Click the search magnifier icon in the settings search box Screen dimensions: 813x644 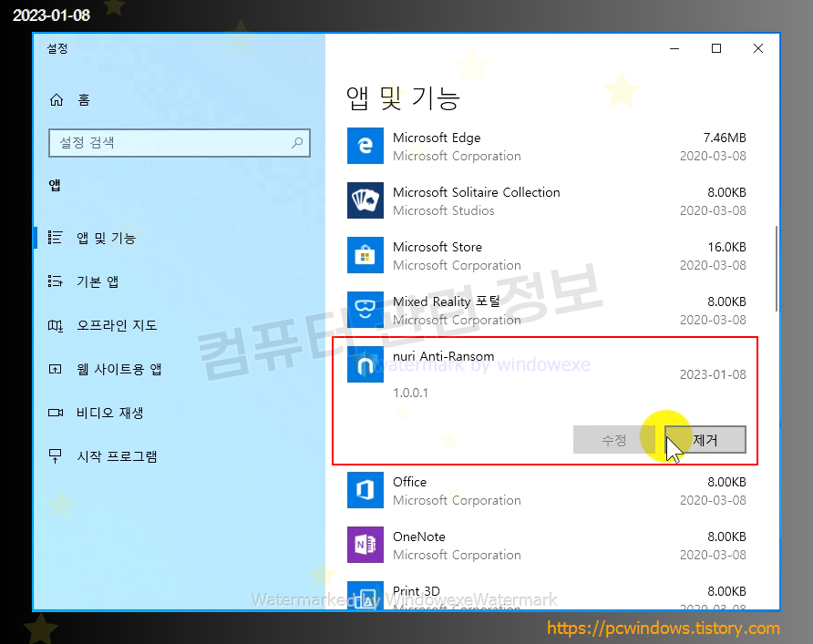point(297,142)
